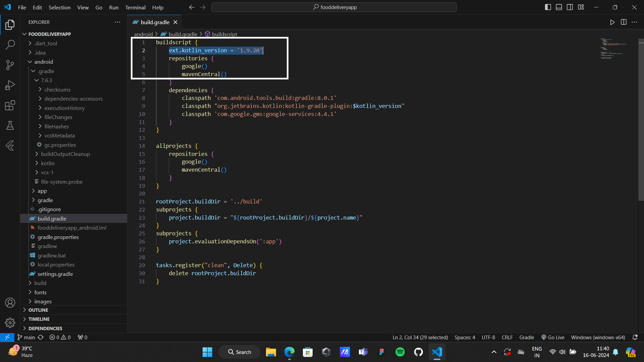Click Go Live in the status bar
This screenshot has height=362, width=644.
click(553, 337)
